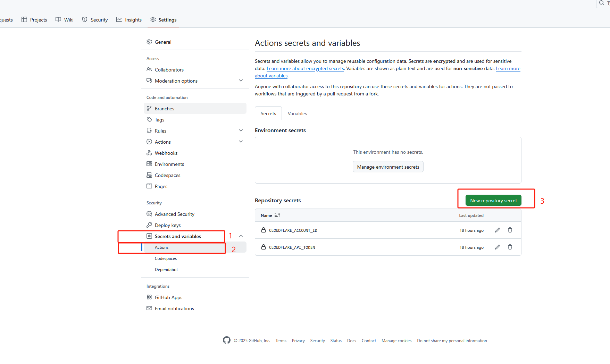Expand the Rules submenu chevron
This screenshot has width=610, height=364.
[241, 130]
